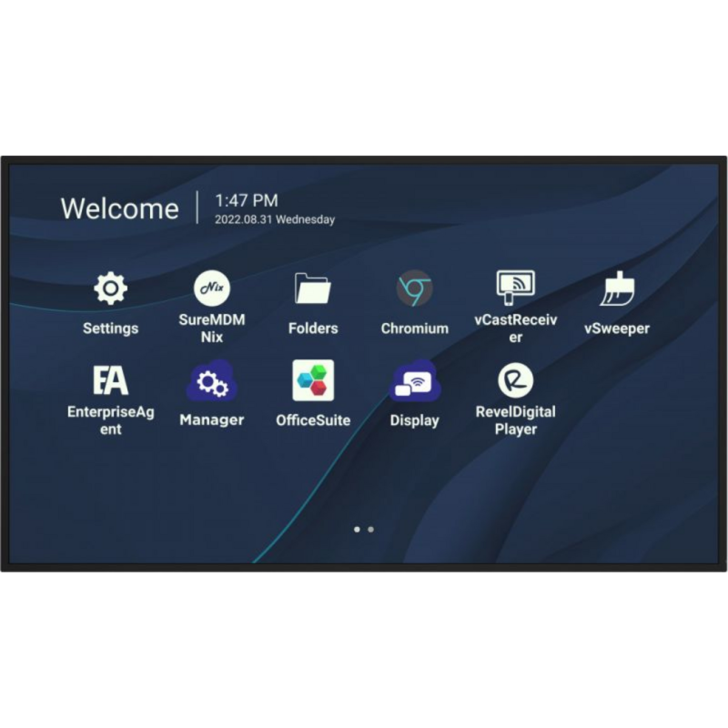Click the 2022.08.31 Wednesday date text

(275, 219)
